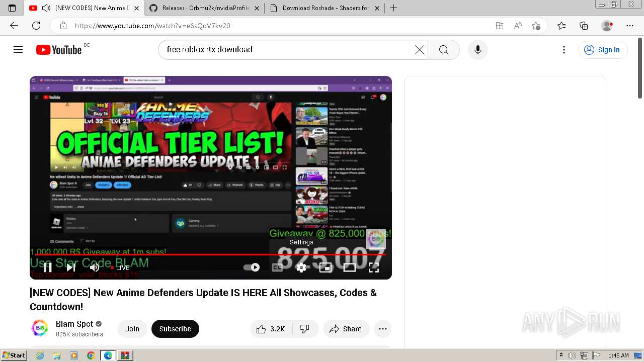Open the YouTube guide hamburger menu

[x=18, y=50]
